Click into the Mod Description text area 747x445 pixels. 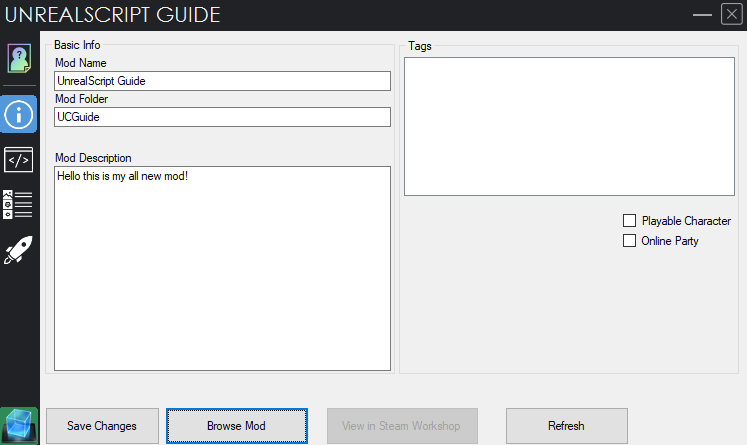(222, 268)
